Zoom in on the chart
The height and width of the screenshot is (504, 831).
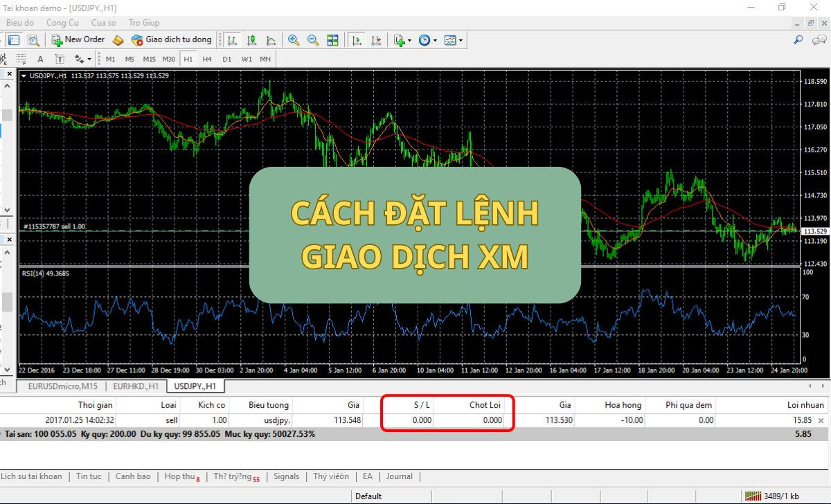click(294, 40)
